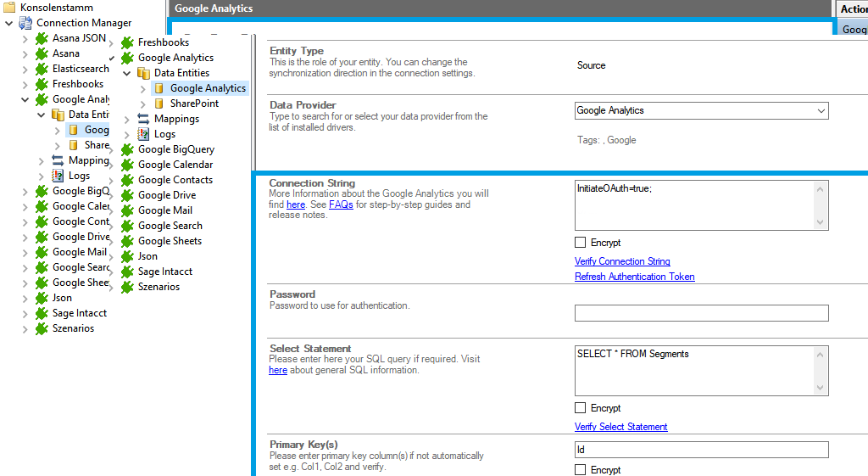The height and width of the screenshot is (476, 868).
Task: Click Verify Select Statement link
Action: (x=621, y=427)
